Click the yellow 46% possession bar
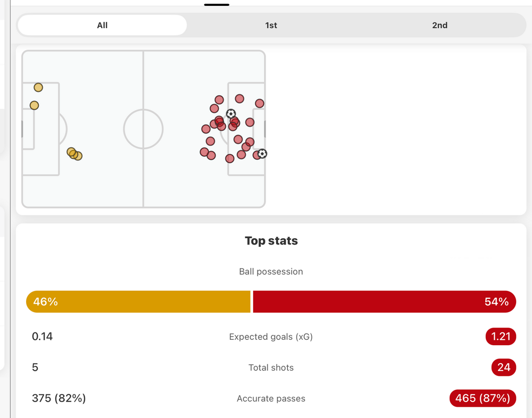This screenshot has width=532, height=418. click(x=138, y=302)
